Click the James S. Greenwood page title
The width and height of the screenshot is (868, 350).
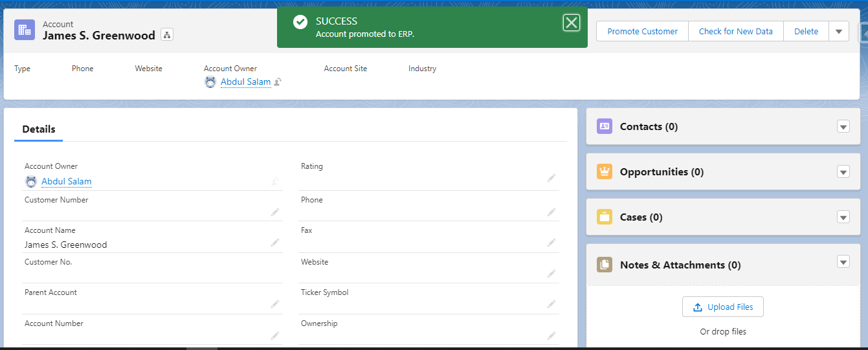pos(99,36)
